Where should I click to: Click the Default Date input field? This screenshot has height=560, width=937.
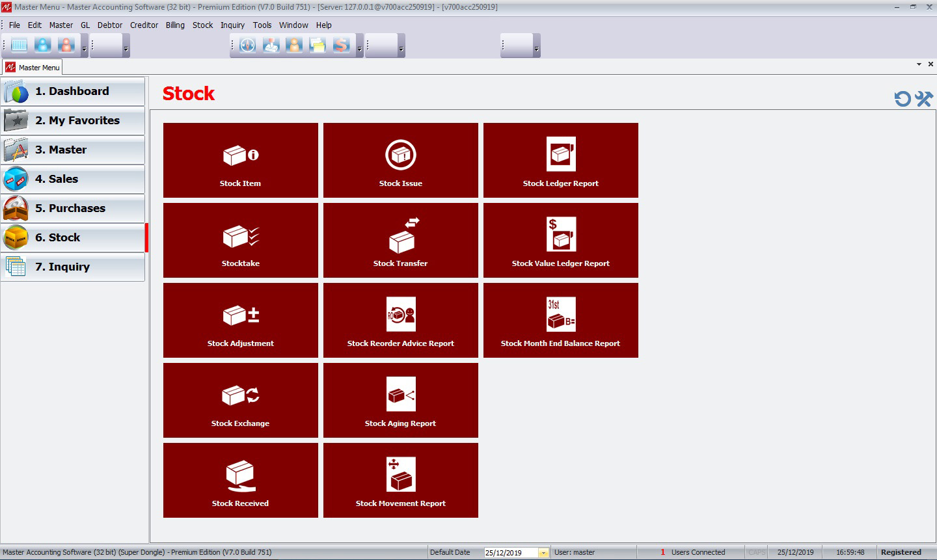(511, 553)
